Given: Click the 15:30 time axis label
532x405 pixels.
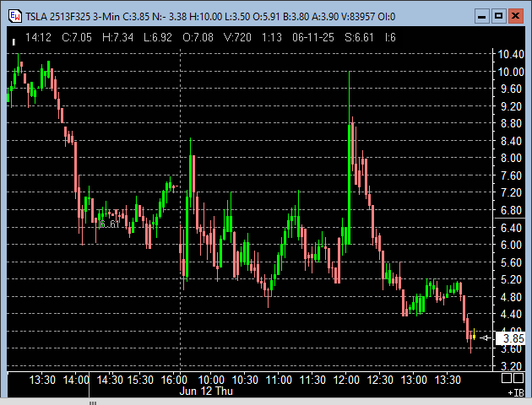Looking at the screenshot, I should (x=140, y=380).
